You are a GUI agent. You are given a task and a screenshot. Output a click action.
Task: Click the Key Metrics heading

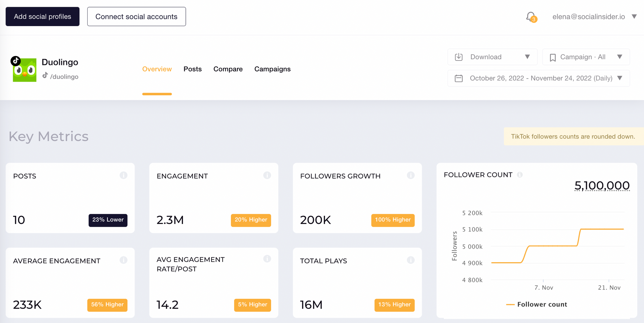(x=49, y=136)
